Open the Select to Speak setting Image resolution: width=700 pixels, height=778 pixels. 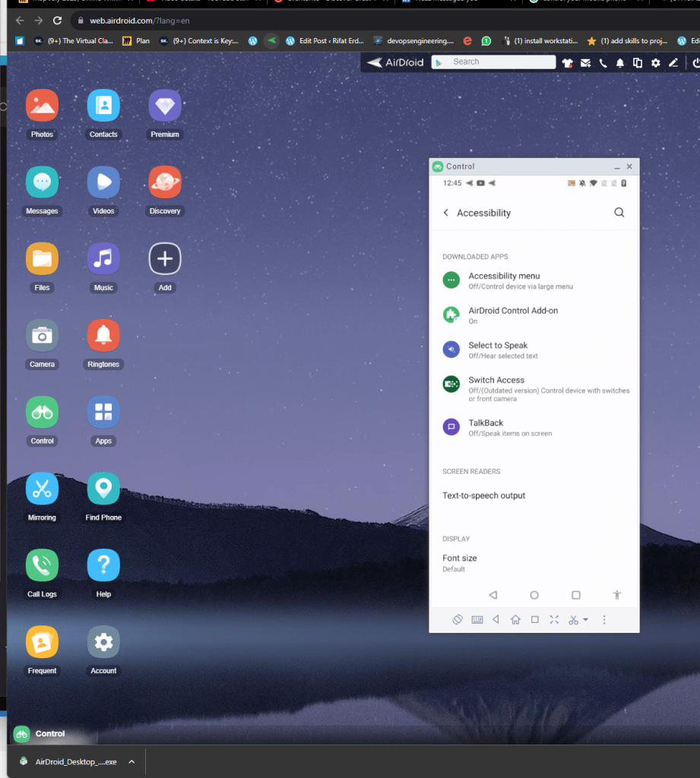click(x=535, y=349)
